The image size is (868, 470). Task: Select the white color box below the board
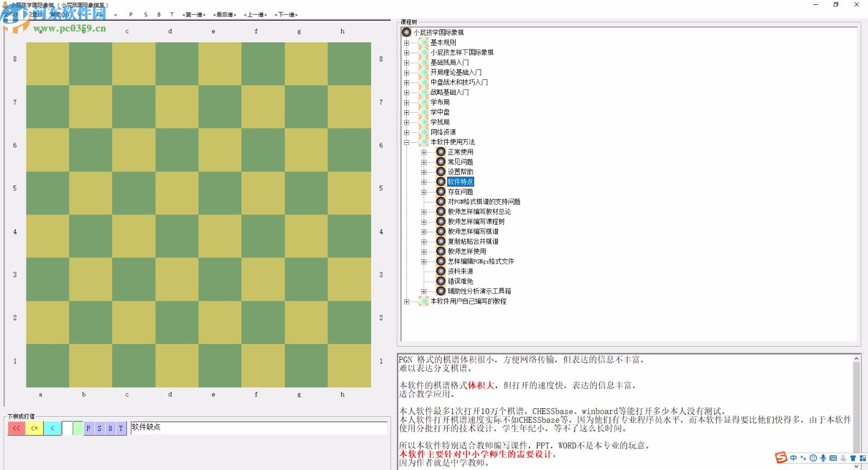click(x=67, y=428)
